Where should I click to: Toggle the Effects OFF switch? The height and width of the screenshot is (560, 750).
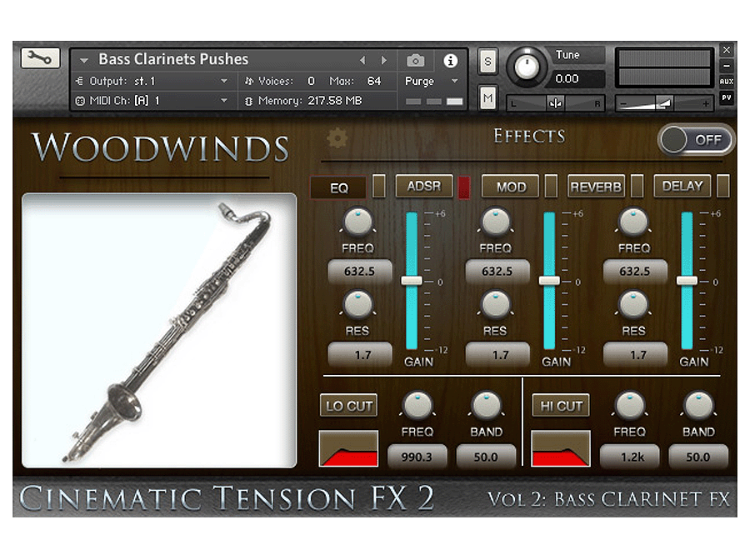click(695, 140)
